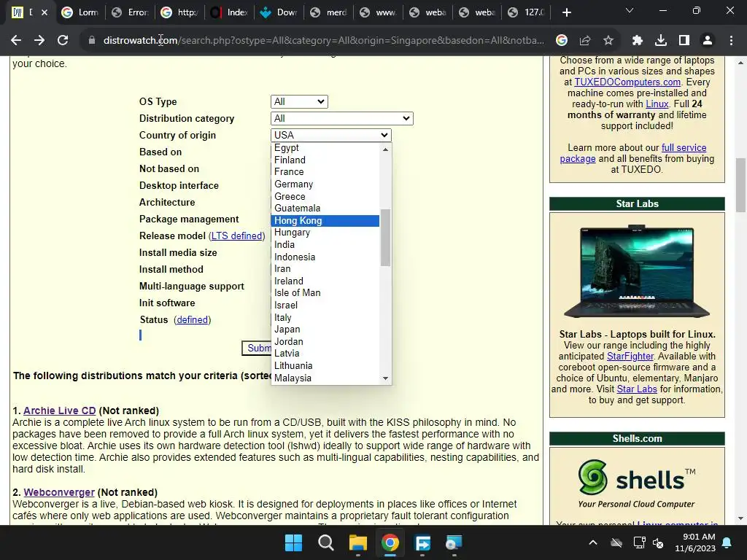
Task: Open a new browser tab
Action: [566, 12]
